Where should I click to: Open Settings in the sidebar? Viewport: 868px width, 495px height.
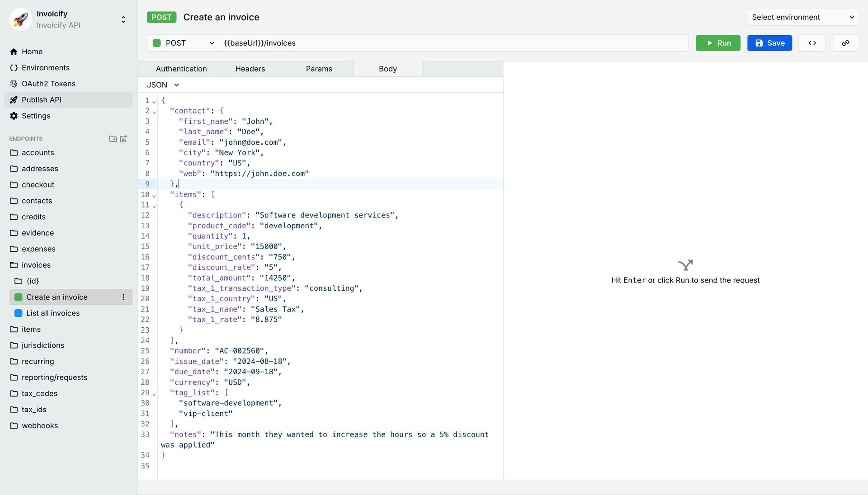click(69, 116)
